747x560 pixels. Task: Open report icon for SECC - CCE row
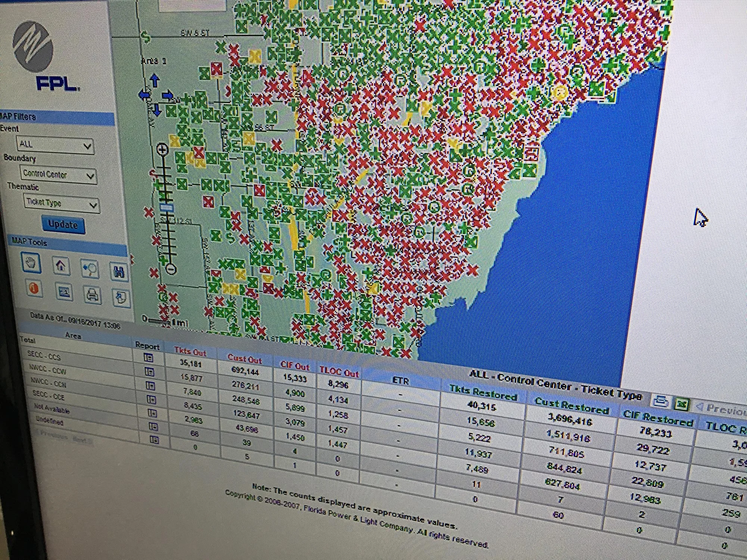tap(152, 413)
